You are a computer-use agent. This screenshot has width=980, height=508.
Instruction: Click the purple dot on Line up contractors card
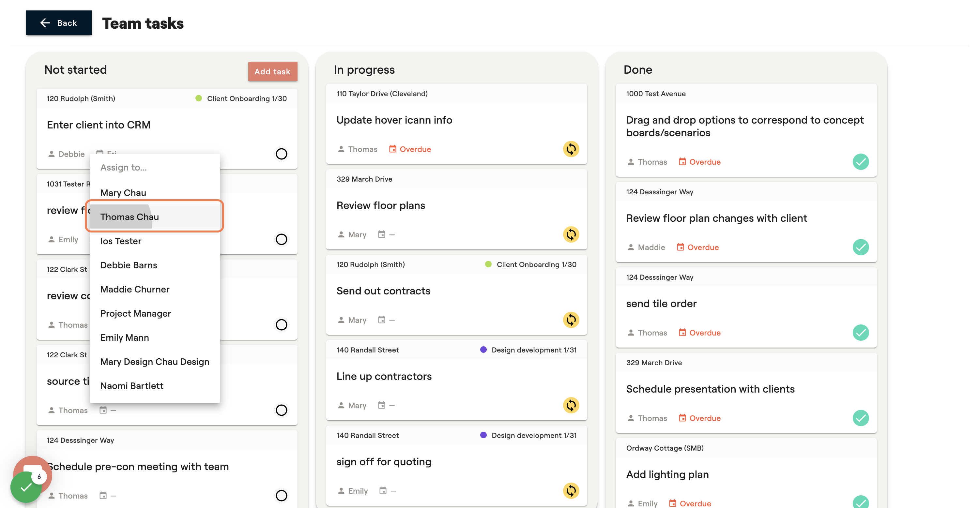483,350
